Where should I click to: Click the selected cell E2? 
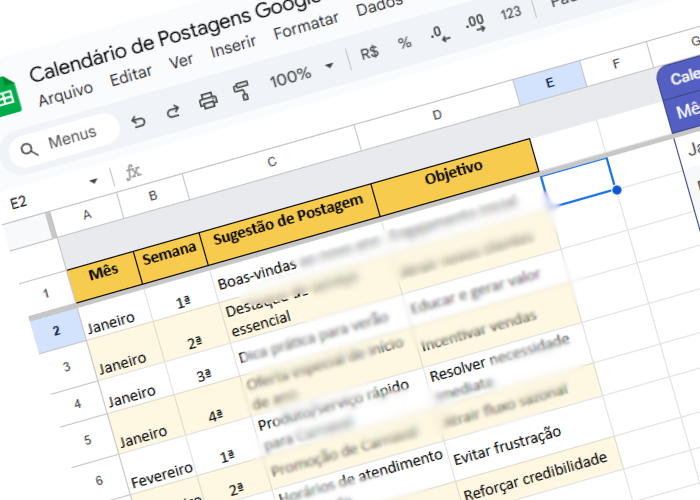coord(577,181)
